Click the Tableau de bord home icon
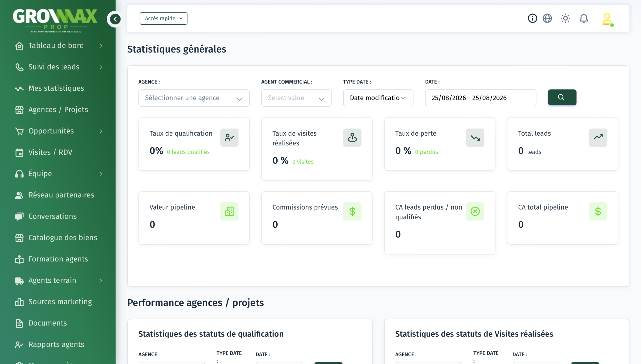The image size is (641, 364). click(x=19, y=46)
